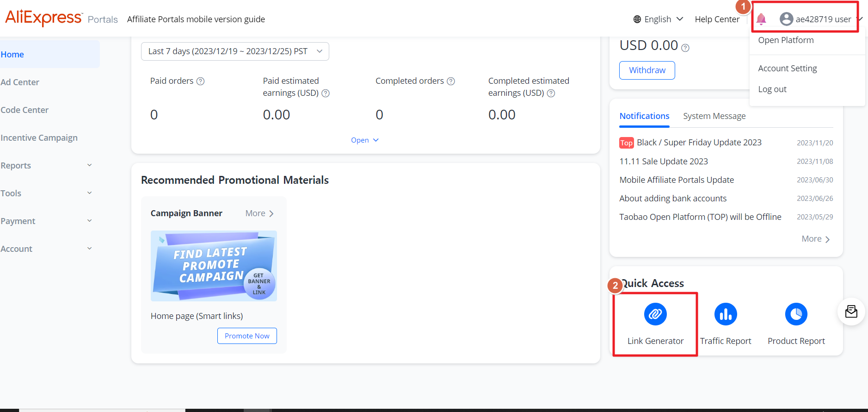This screenshot has height=412, width=868.
Task: Expand the statistics with Open link
Action: tap(365, 140)
